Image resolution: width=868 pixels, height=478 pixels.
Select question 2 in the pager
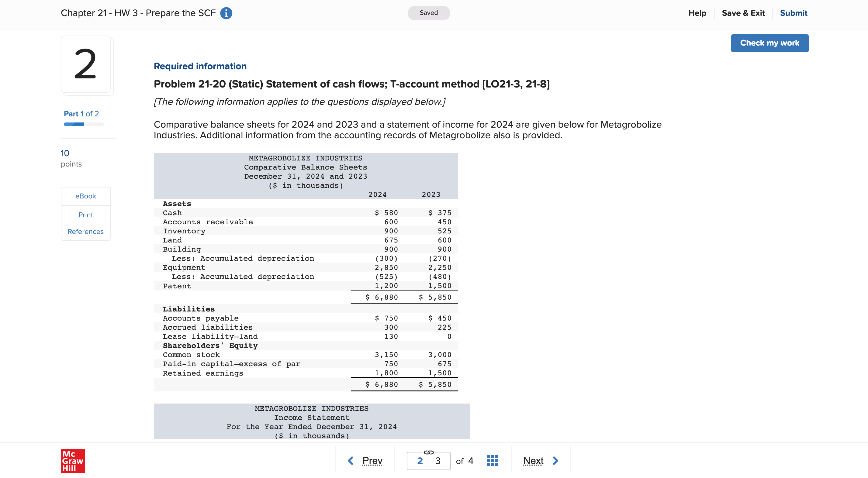[x=420, y=461]
